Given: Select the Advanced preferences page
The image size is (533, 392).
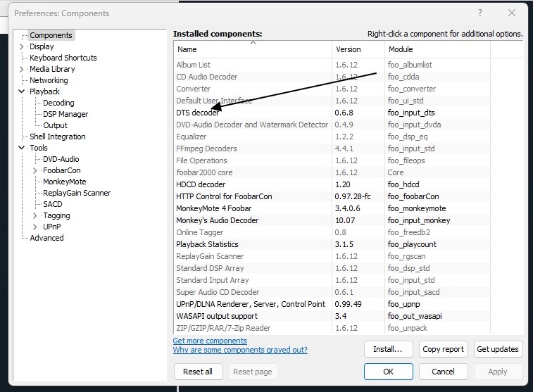Looking at the screenshot, I should coord(46,238).
